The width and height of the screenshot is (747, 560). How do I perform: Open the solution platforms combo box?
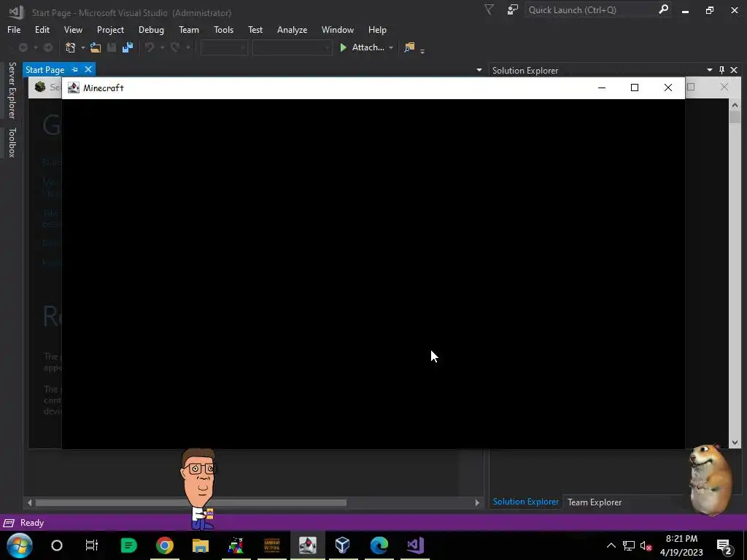(292, 47)
